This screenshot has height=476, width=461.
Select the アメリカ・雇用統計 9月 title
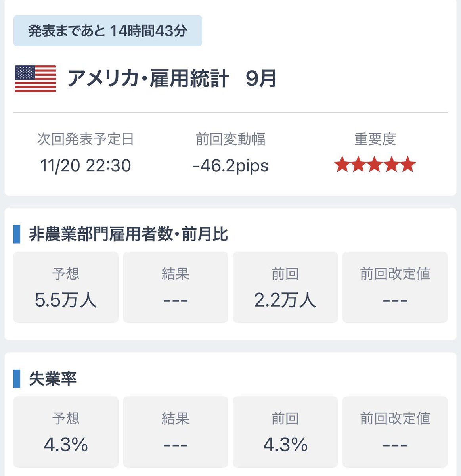tap(172, 78)
